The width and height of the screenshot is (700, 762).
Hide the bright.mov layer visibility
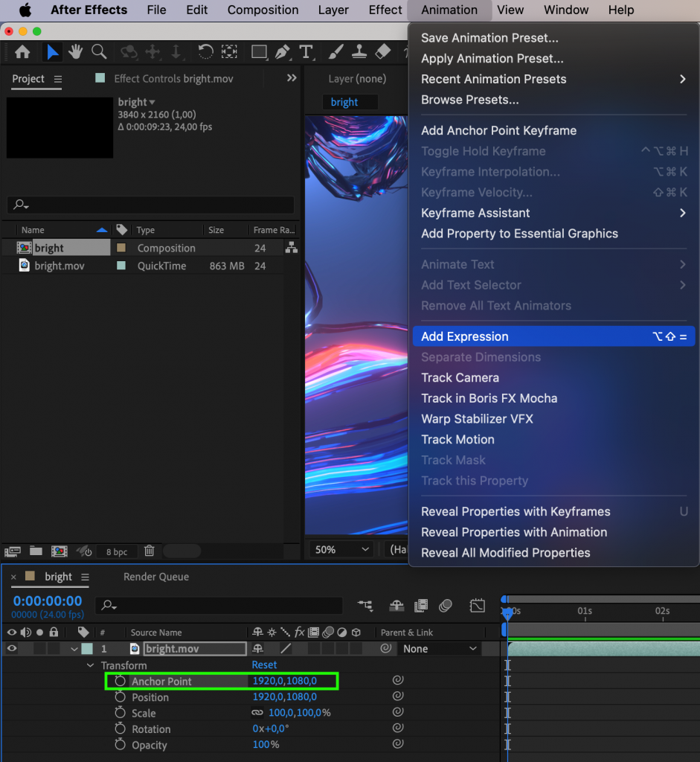pyautogui.click(x=12, y=648)
